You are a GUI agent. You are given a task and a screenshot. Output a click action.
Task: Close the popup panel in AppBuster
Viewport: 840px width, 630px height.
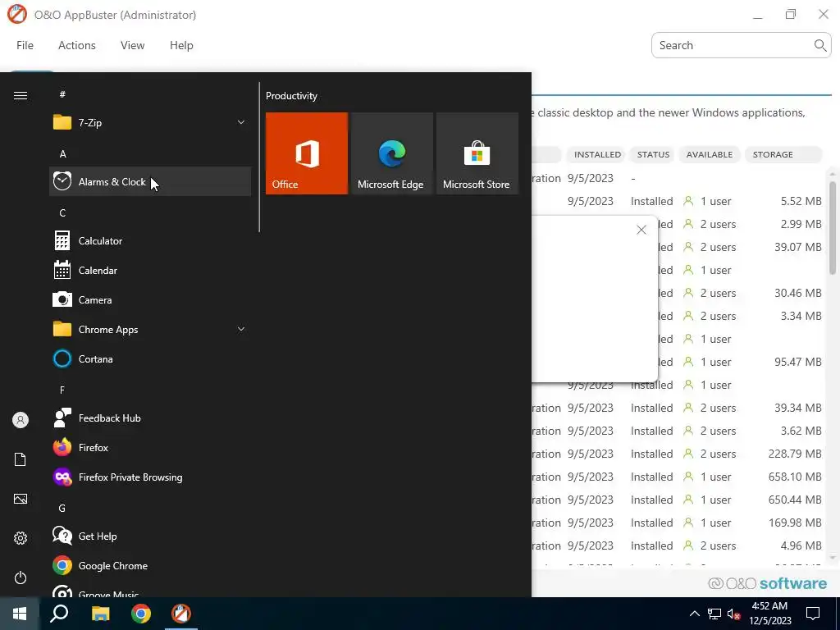click(x=641, y=230)
